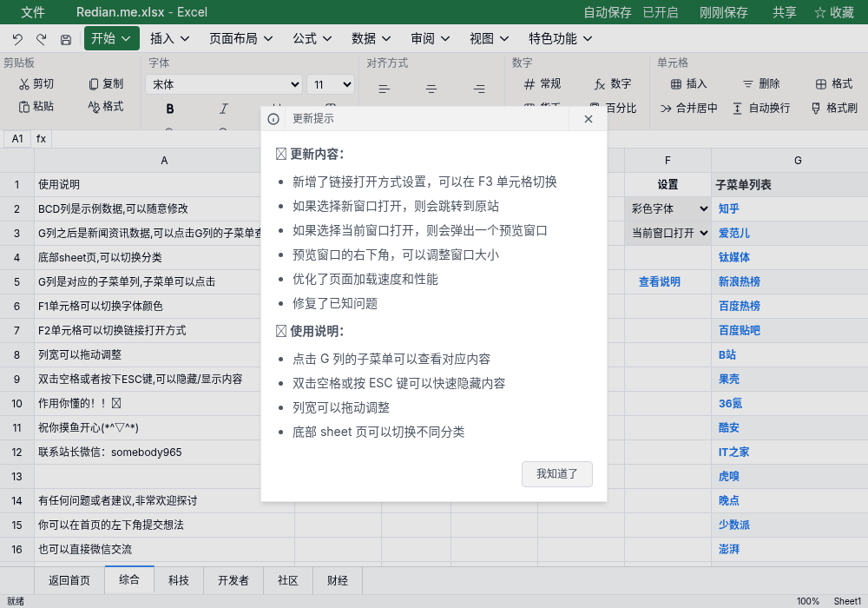Click the 返回首页 tab
The height and width of the screenshot is (608, 868).
pyautogui.click(x=69, y=580)
